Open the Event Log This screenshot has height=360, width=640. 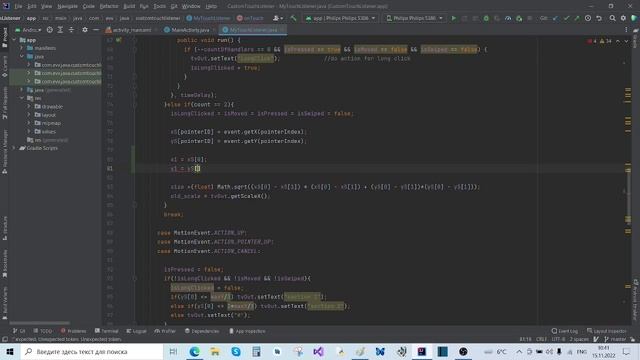[564, 331]
